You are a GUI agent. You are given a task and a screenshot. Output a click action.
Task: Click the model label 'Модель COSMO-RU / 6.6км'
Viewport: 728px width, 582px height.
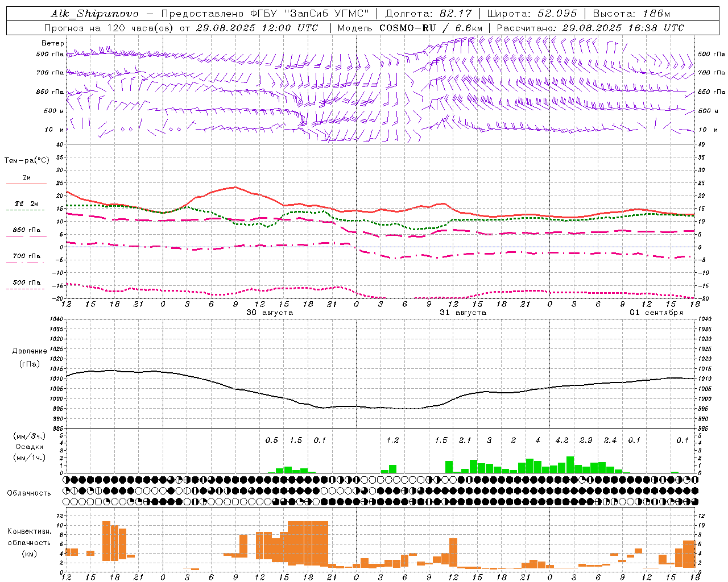(x=410, y=28)
